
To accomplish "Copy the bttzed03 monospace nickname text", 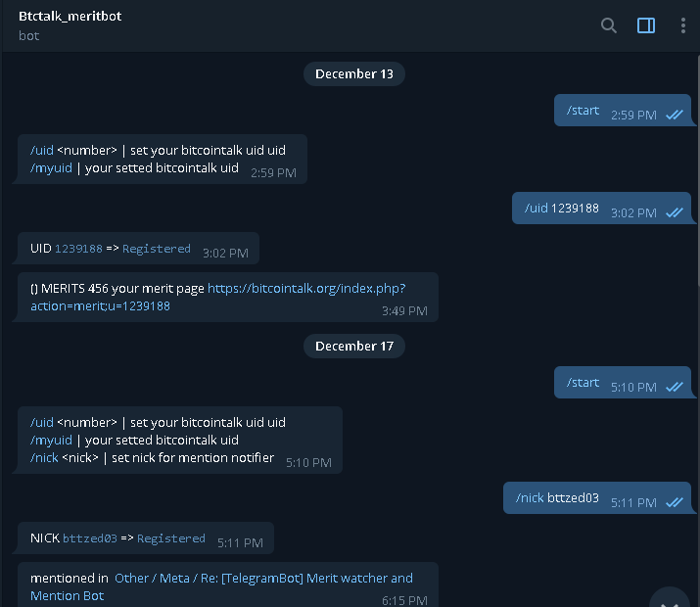I will 90,538.
